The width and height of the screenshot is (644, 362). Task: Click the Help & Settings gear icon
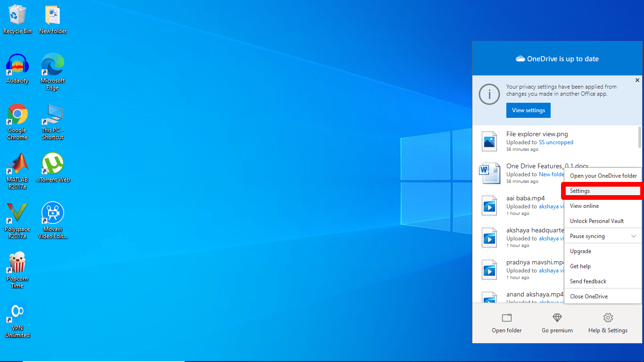point(608,318)
